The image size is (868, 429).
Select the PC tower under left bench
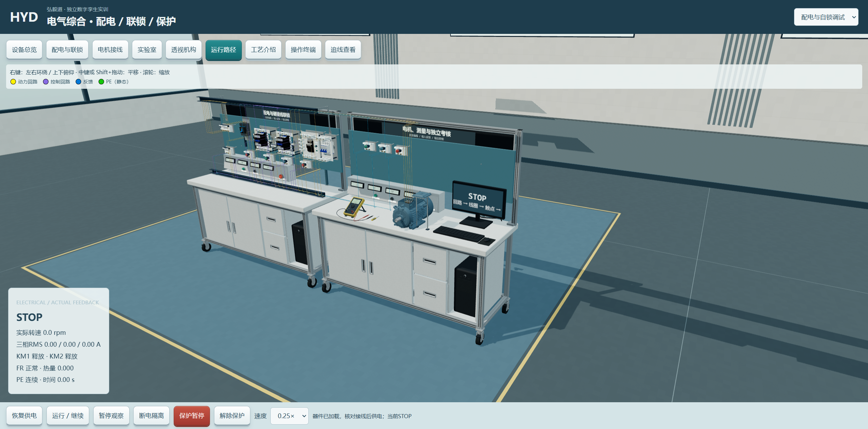tap(299, 242)
